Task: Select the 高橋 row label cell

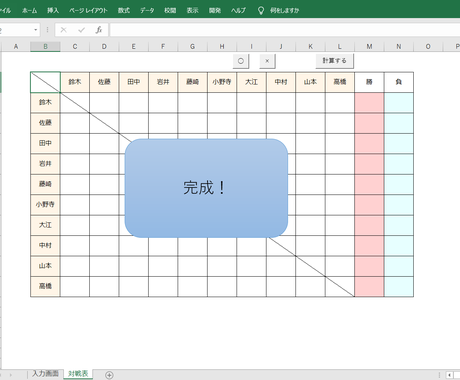Action: coord(45,286)
